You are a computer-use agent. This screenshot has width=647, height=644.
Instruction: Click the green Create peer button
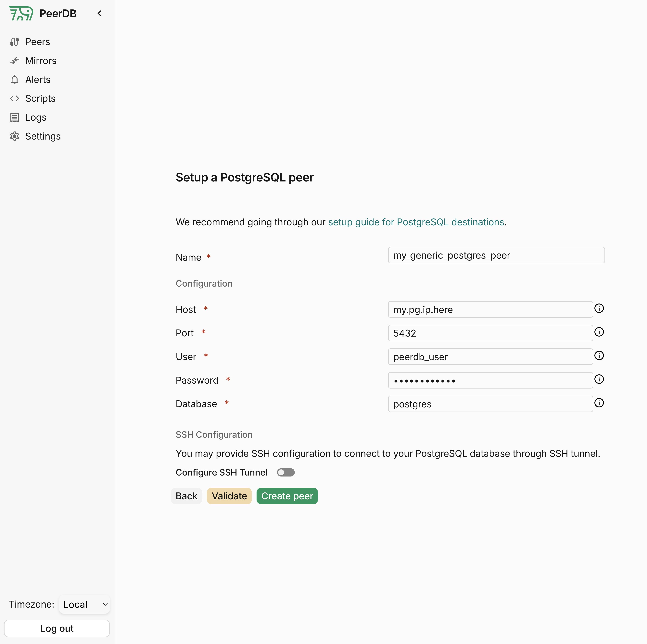point(287,496)
